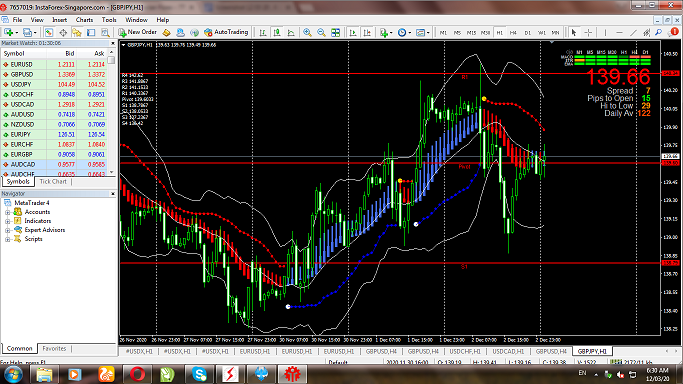Select the AUDCAD row in Market Watch

point(54,165)
